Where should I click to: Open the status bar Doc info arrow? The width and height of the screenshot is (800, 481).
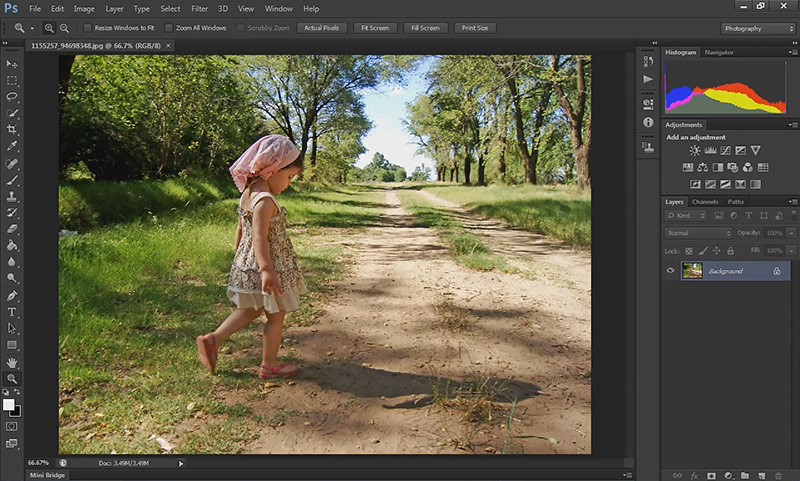point(181,464)
